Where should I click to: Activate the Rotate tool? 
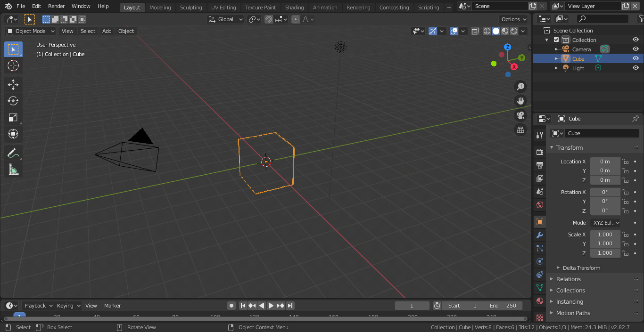point(13,101)
